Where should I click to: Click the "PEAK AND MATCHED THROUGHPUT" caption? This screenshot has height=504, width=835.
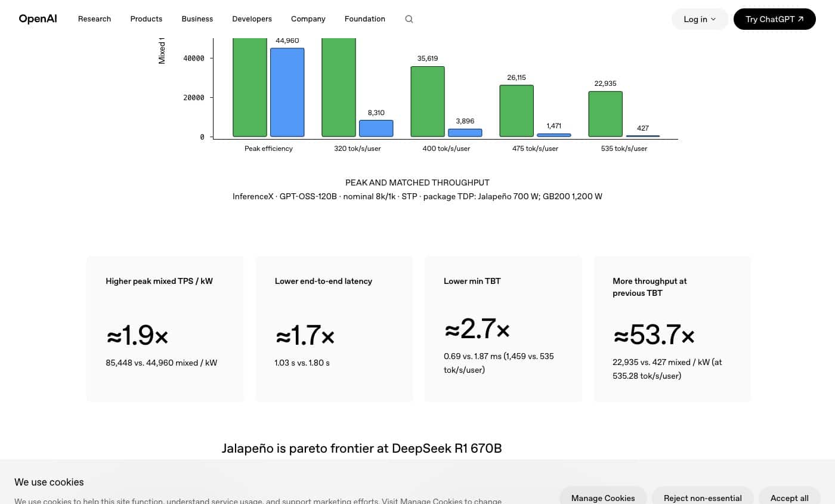[x=417, y=183]
